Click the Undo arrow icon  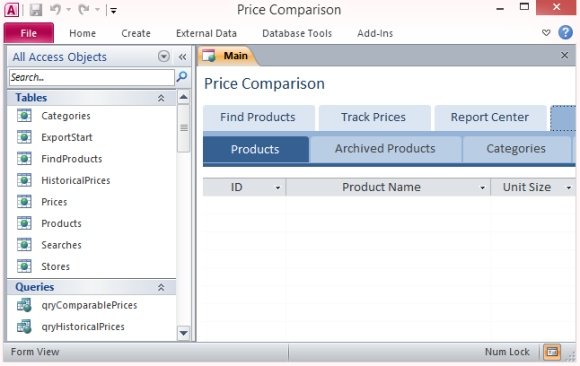[55, 10]
